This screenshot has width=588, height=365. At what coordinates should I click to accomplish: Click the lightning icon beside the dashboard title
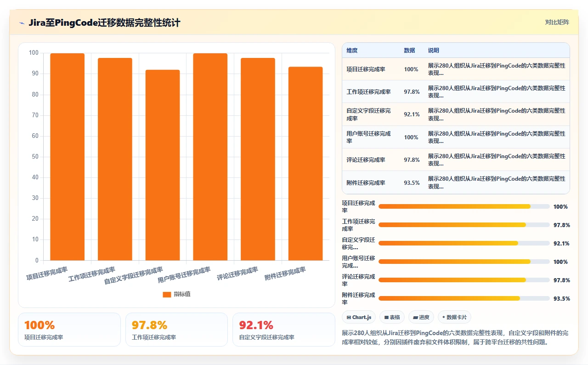22,23
